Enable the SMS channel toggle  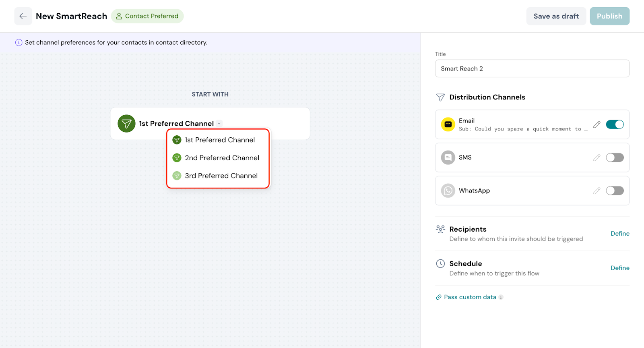(615, 157)
